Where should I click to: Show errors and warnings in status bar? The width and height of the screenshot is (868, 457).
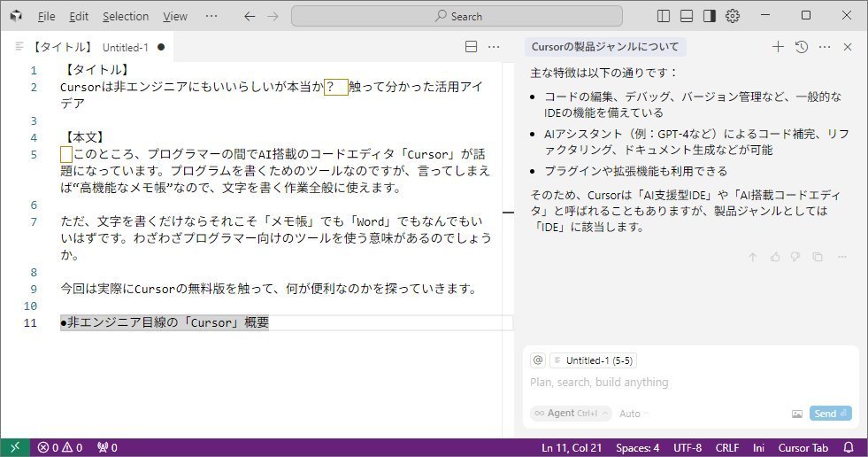(60, 447)
